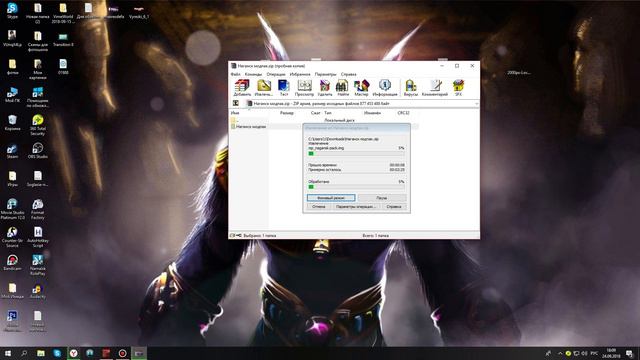
Task: Open the Windows Start menu
Action: coord(8,353)
